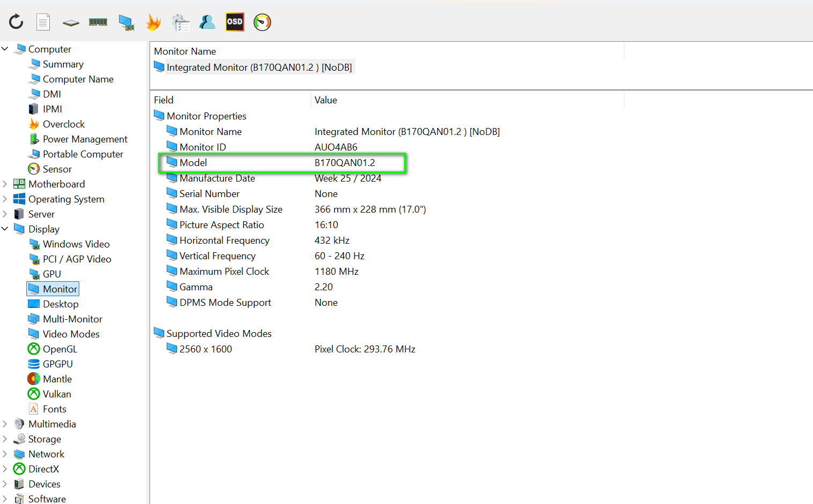The height and width of the screenshot is (504, 813).
Task: Select the Model B170QAN01.2 row
Action: (282, 163)
